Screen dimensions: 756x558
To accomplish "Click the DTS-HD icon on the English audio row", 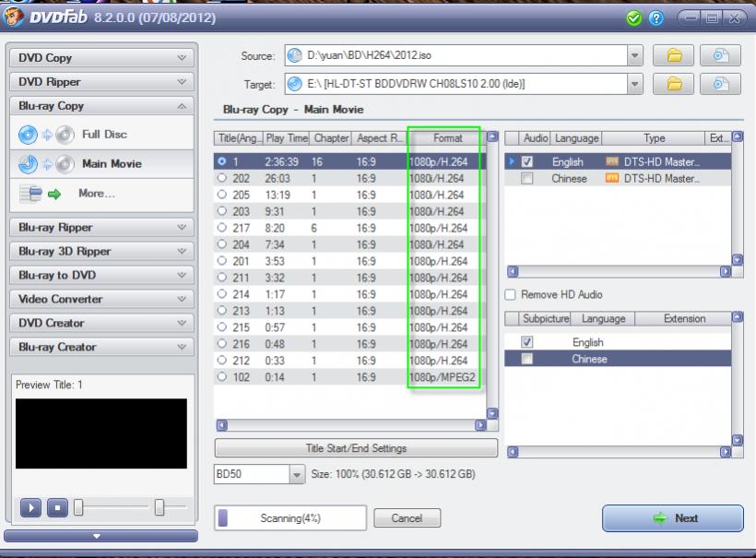I will 612,161.
